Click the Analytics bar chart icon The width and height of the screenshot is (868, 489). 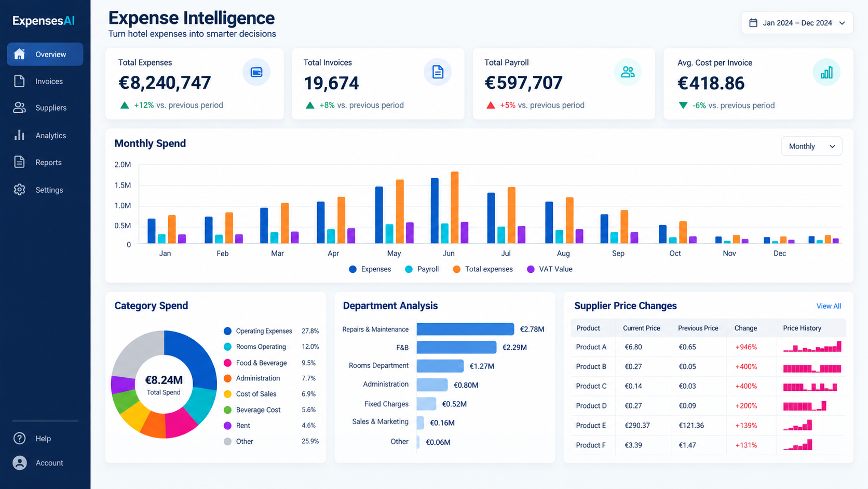coord(19,135)
